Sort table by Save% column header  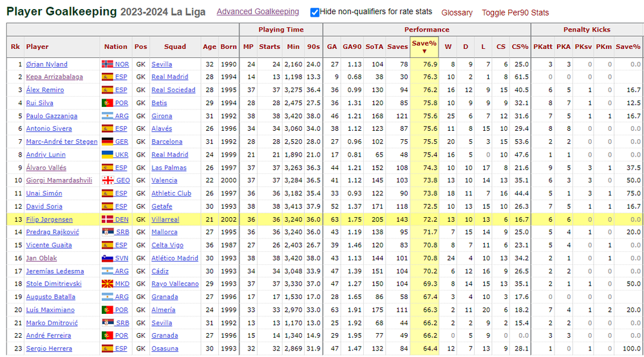coord(424,47)
